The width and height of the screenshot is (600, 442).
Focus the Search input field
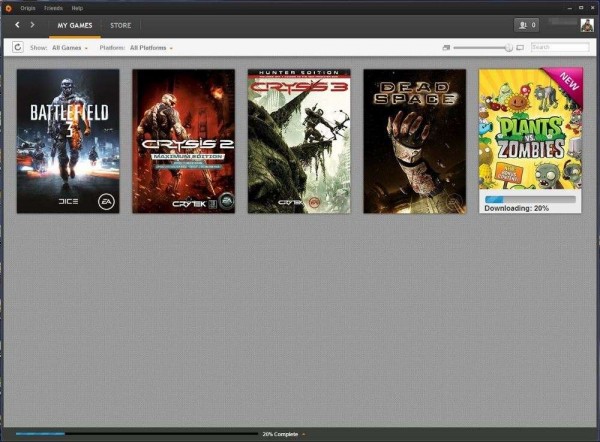click(x=560, y=47)
